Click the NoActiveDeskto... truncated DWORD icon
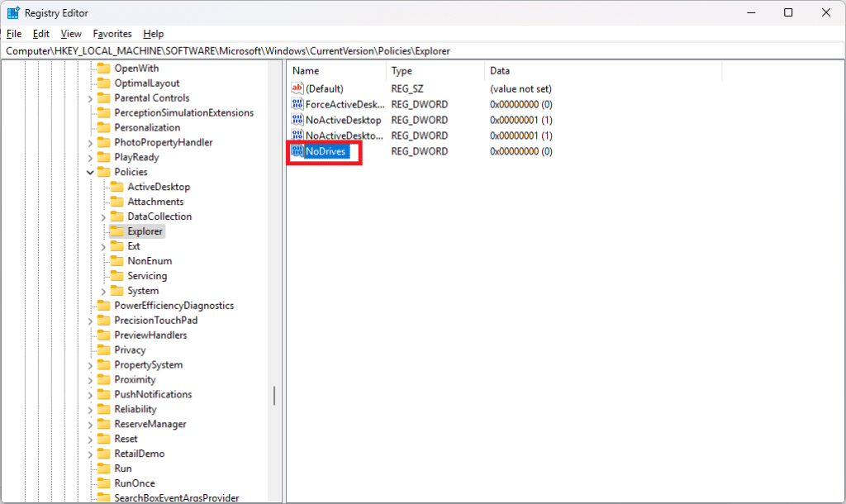Image resolution: width=846 pixels, height=504 pixels. (x=297, y=136)
